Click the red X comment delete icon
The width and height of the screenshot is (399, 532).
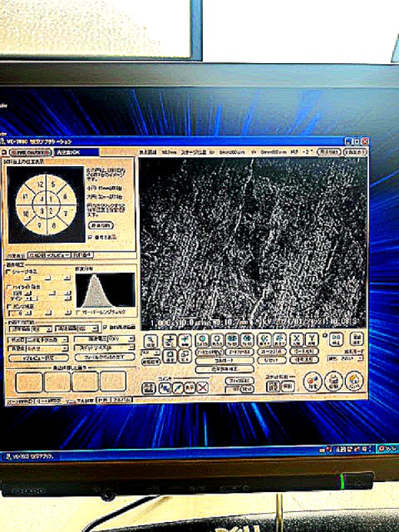click(202, 387)
